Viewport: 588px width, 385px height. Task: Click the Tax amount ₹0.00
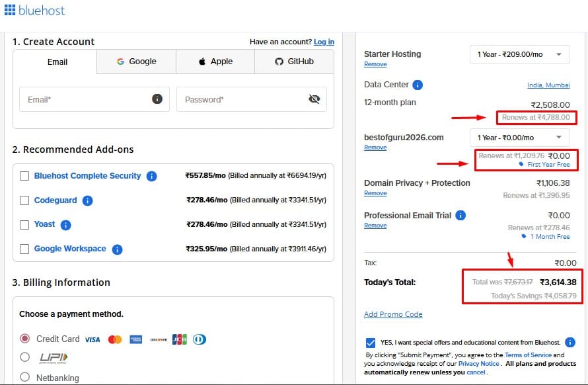tap(566, 263)
